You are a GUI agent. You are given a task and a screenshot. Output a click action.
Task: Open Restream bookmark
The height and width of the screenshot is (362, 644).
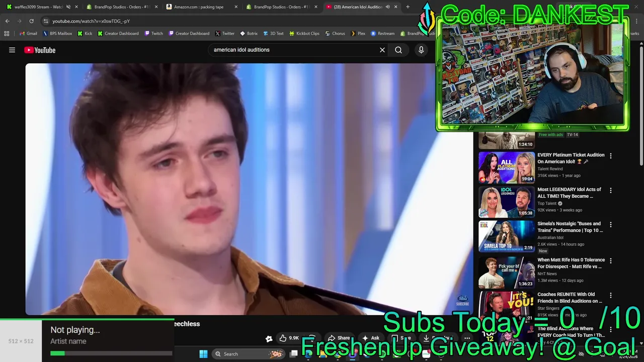(382, 34)
